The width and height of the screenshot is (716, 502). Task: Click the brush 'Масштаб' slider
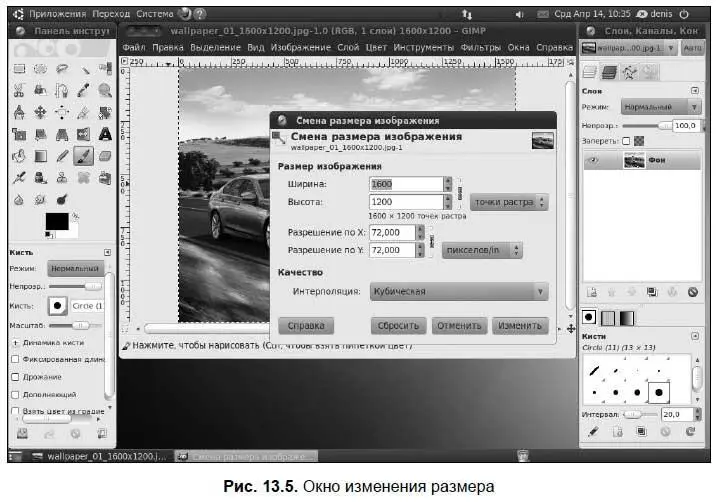tap(75, 326)
